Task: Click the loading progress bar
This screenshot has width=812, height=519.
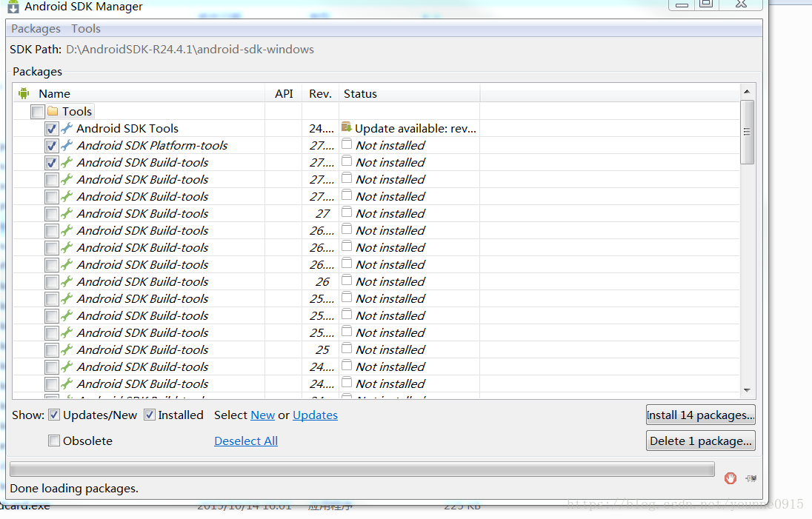Action: pyautogui.click(x=362, y=469)
